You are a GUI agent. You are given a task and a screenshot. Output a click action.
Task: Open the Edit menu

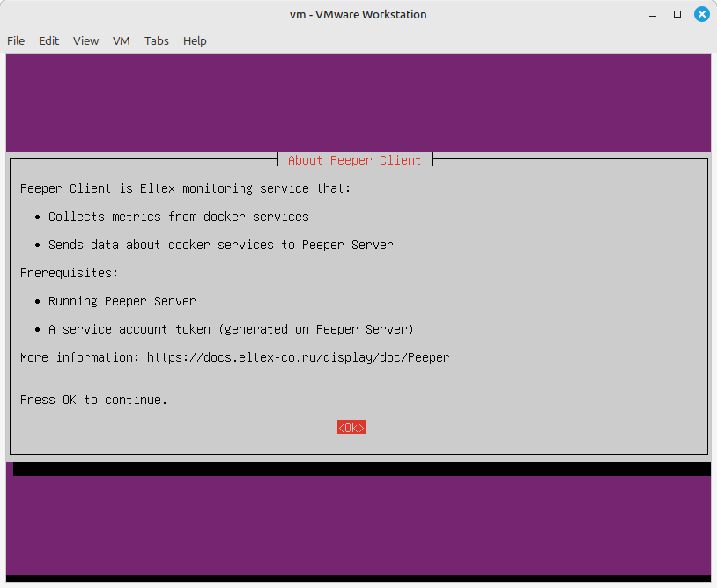click(x=48, y=41)
